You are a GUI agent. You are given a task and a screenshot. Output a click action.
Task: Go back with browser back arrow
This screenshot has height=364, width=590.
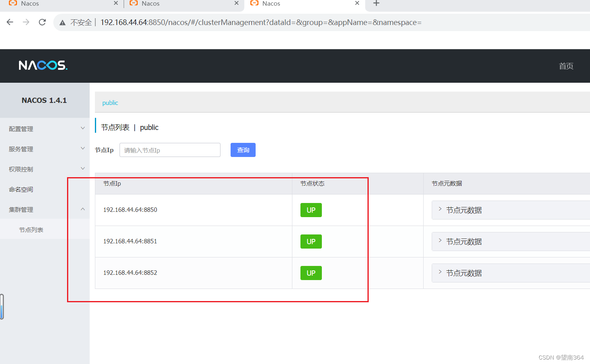(x=10, y=22)
